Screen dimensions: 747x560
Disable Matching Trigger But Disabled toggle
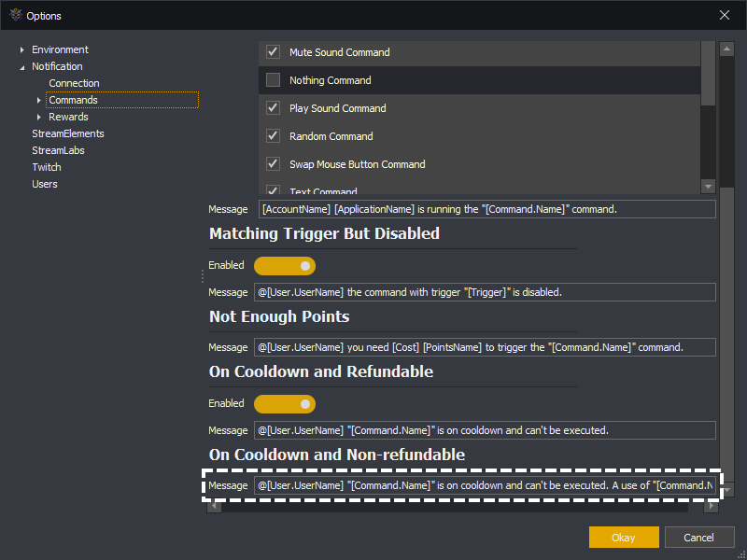(x=285, y=266)
